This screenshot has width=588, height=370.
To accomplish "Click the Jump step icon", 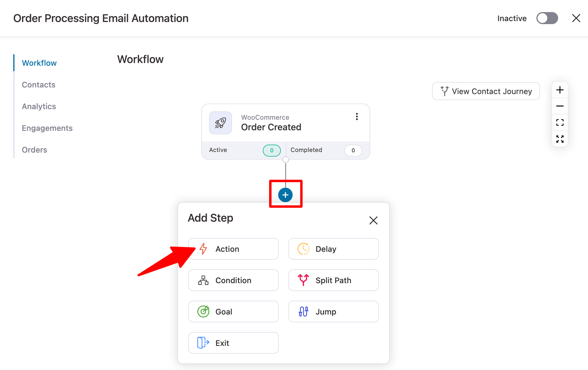I will 304,311.
